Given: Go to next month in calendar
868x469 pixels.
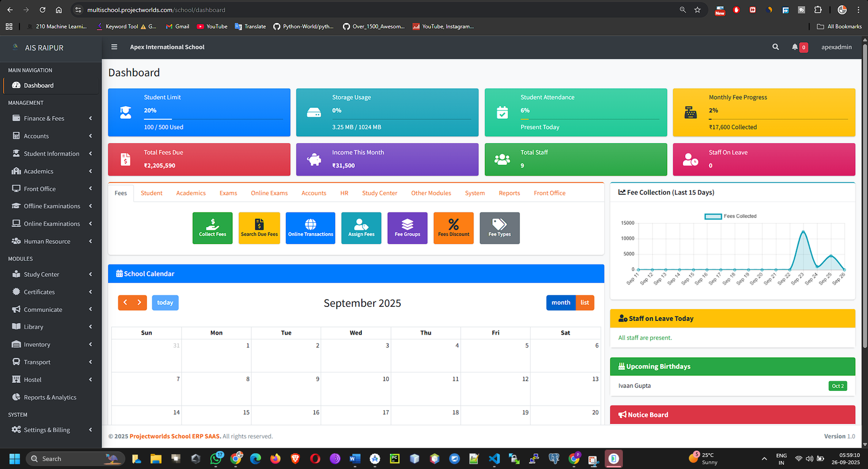Looking at the screenshot, I should click(139, 303).
